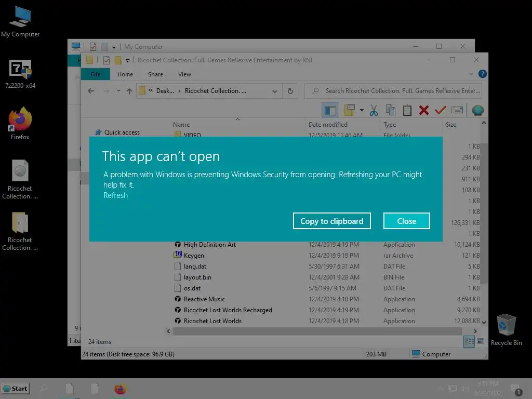Image resolution: width=532 pixels, height=399 pixels.
Task: Click the Start button
Action: tap(15, 389)
